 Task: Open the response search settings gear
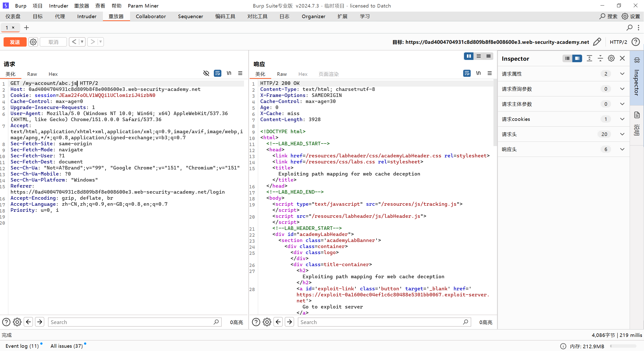(x=267, y=322)
